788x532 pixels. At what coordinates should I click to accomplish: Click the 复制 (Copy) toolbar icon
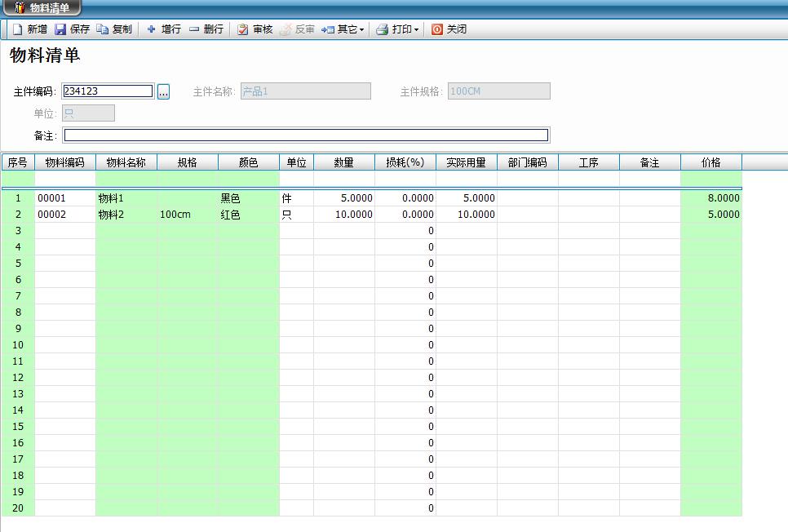coord(103,29)
